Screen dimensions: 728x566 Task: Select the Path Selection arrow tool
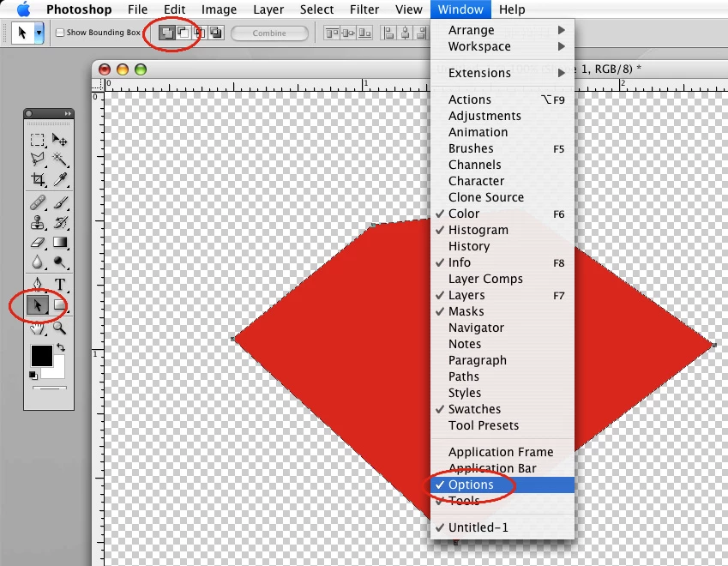tap(37, 305)
